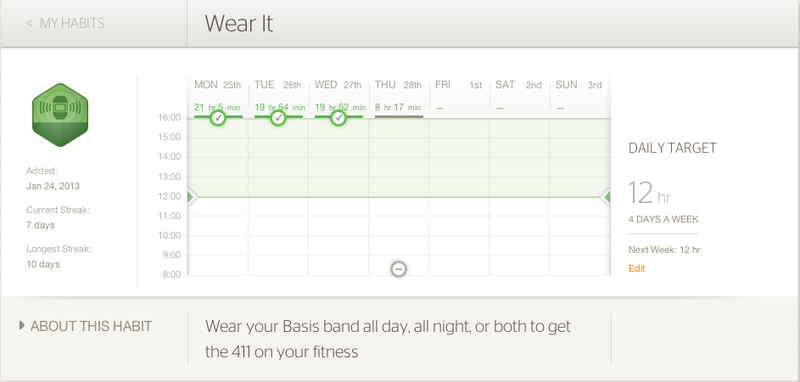Click Edit under daily target
Viewport: 800px width, 382px height.
[x=637, y=268]
